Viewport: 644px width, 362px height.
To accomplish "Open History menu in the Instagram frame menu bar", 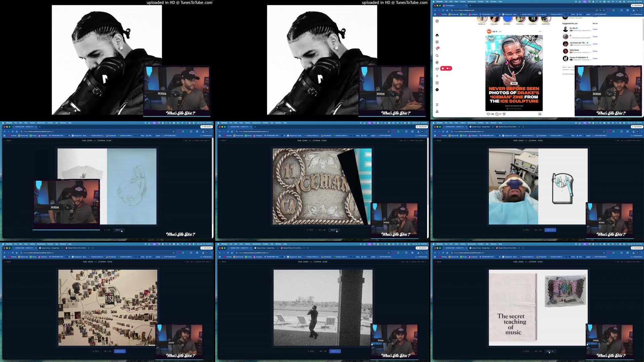I will click(463, 1).
